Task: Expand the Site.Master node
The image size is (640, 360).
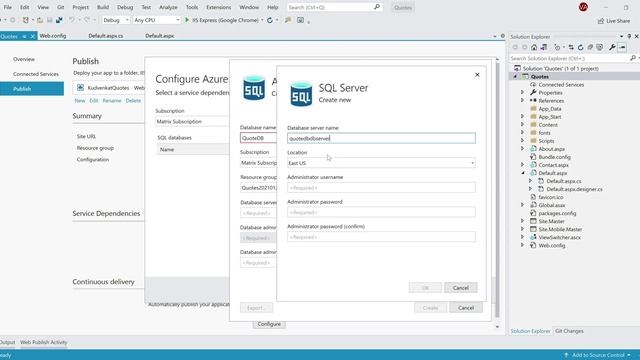Action: pyautogui.click(x=522, y=221)
